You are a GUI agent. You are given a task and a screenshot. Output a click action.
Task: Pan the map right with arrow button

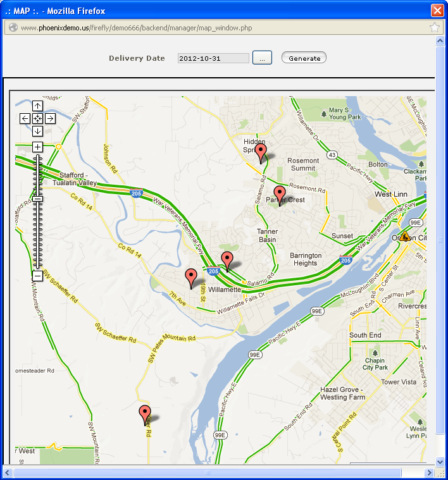point(50,118)
